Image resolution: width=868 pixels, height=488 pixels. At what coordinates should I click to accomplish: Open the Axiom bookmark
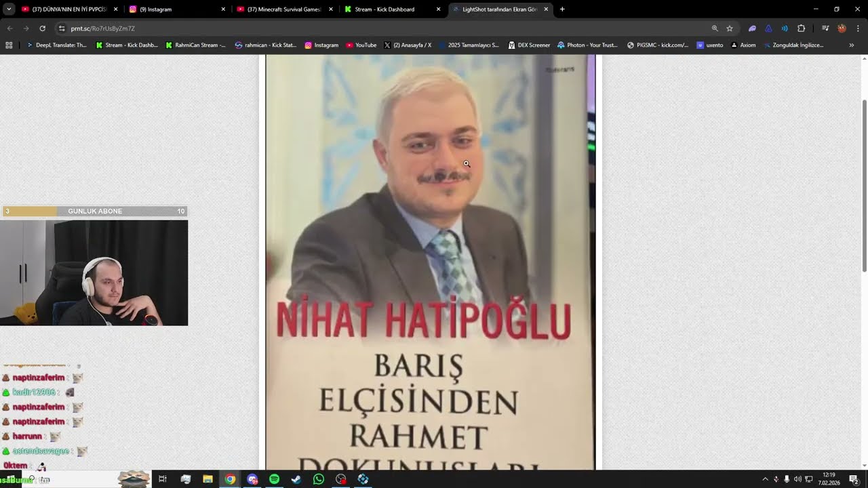(743, 45)
